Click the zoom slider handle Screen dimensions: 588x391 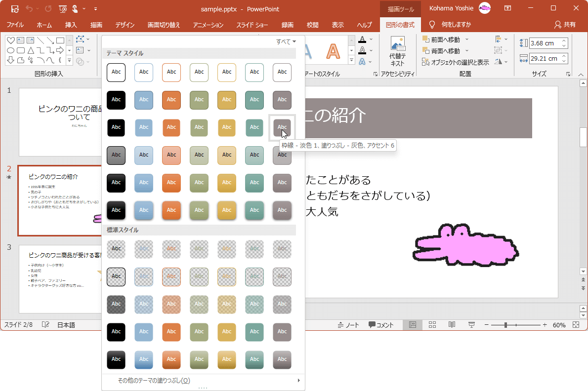pyautogui.click(x=505, y=325)
